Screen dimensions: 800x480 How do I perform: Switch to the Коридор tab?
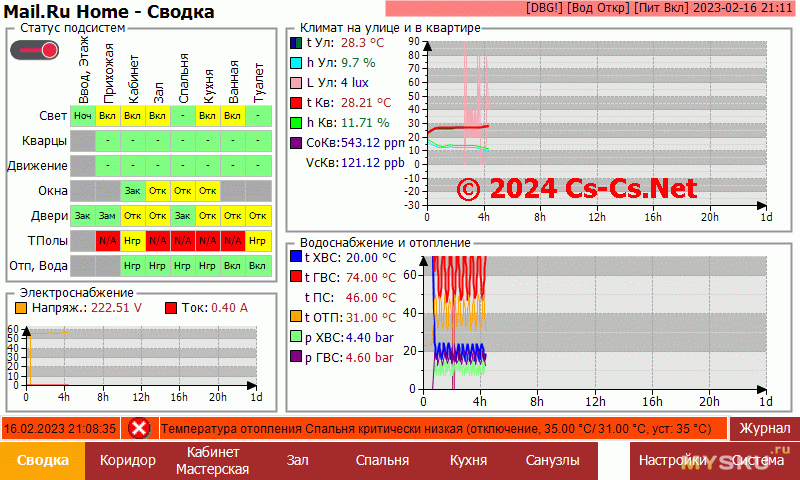[x=128, y=460]
